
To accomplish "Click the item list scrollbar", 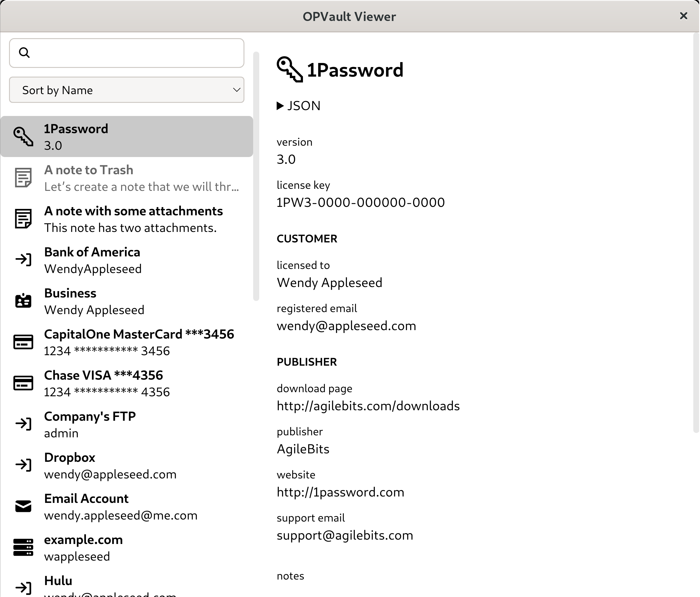I will pyautogui.click(x=256, y=176).
